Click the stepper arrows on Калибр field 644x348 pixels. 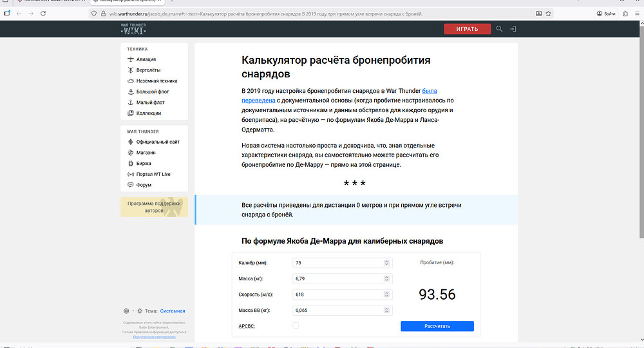pos(386,263)
